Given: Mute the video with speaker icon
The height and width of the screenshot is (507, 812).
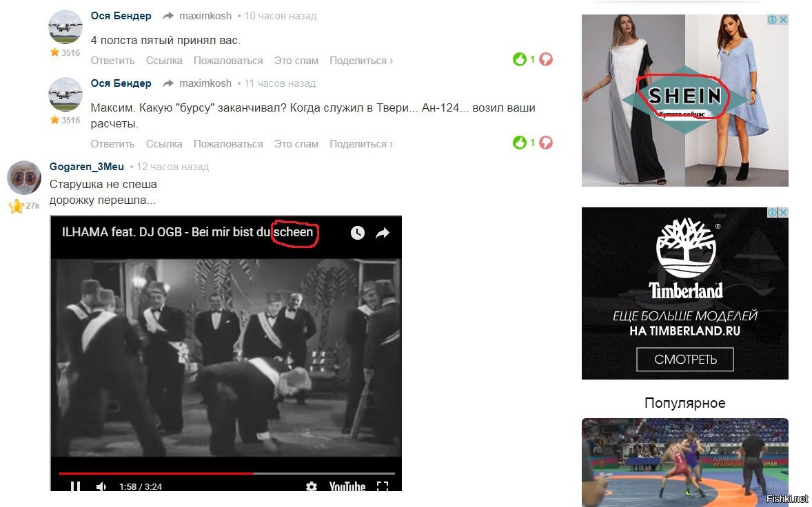Looking at the screenshot, I should [101, 486].
